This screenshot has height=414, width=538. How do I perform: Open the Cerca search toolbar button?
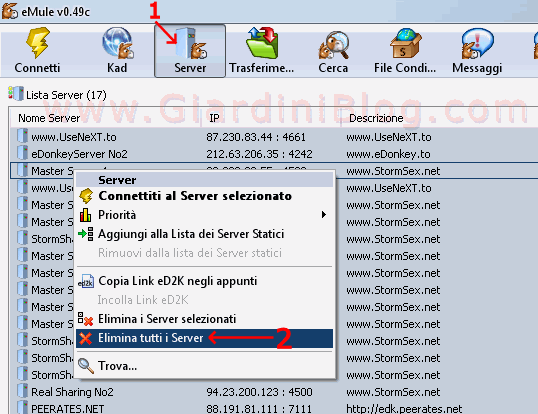click(x=333, y=51)
